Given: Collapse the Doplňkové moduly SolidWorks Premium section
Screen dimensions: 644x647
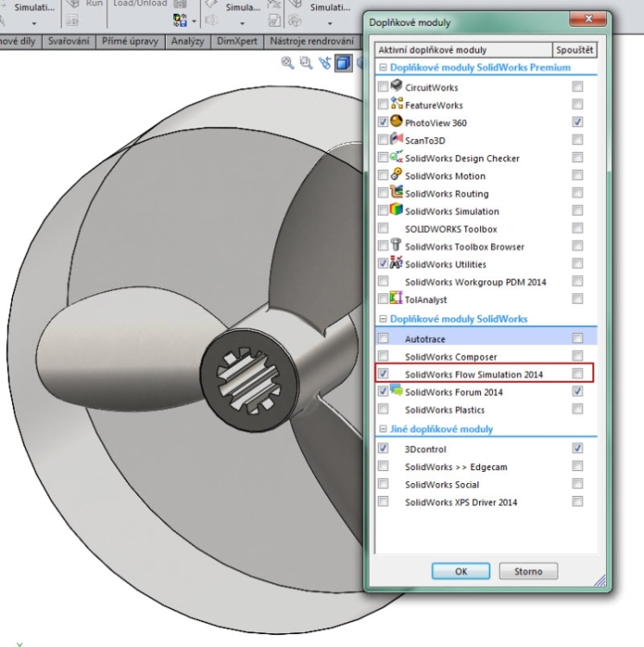Looking at the screenshot, I should (x=383, y=67).
